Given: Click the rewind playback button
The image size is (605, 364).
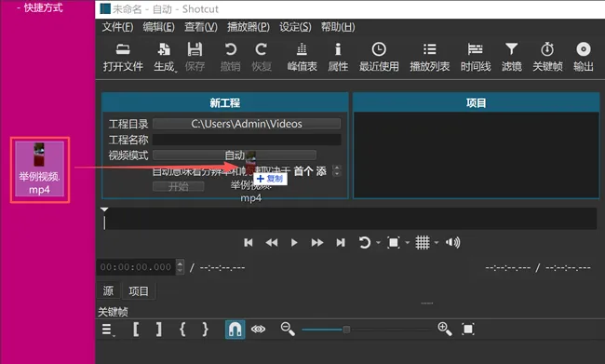Looking at the screenshot, I should 272,242.
